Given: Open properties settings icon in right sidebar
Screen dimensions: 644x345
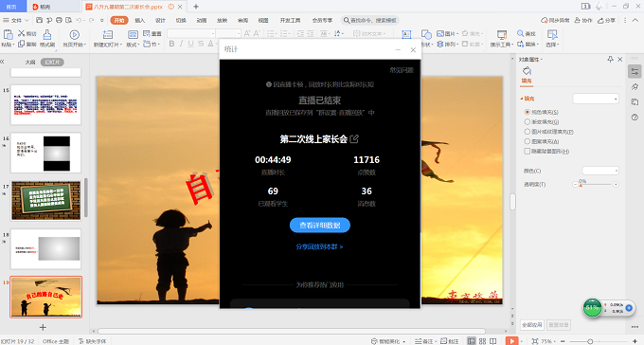Looking at the screenshot, I should tap(635, 71).
